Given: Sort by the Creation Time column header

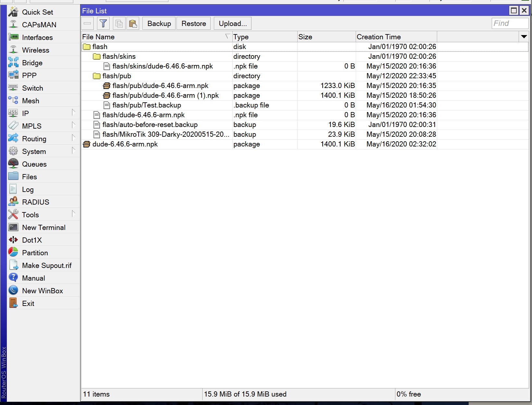Looking at the screenshot, I should [396, 37].
